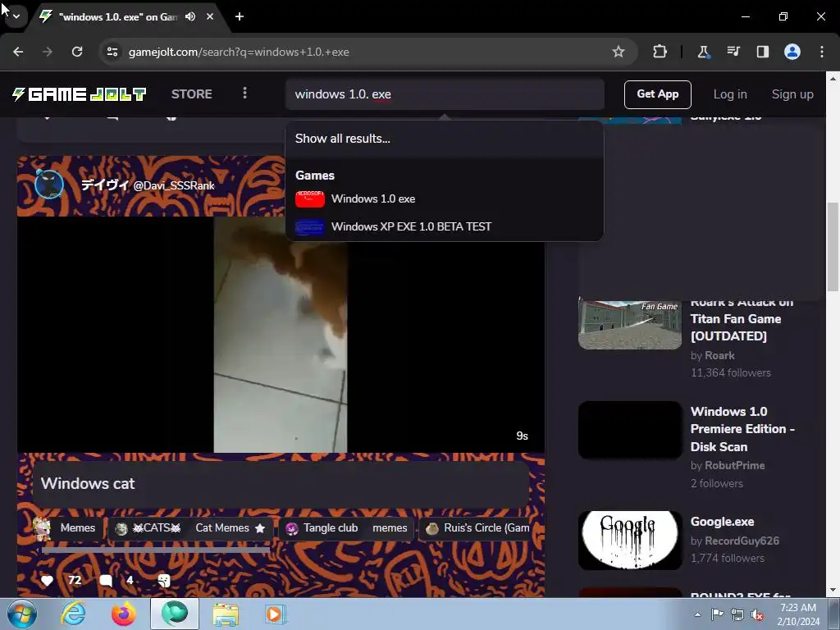Viewport: 840px width, 630px height.
Task: Open the RecordGuy626 author link
Action: (742, 541)
